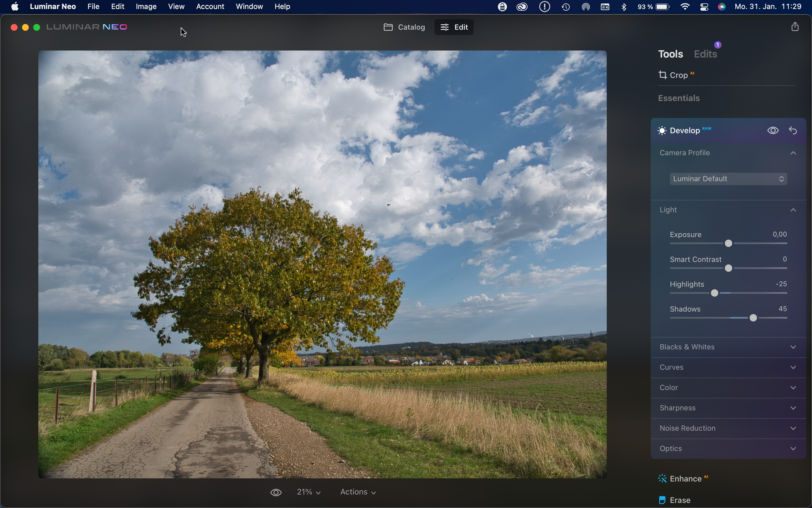The width and height of the screenshot is (812, 508).
Task: Switch to Edit view
Action: tap(454, 27)
